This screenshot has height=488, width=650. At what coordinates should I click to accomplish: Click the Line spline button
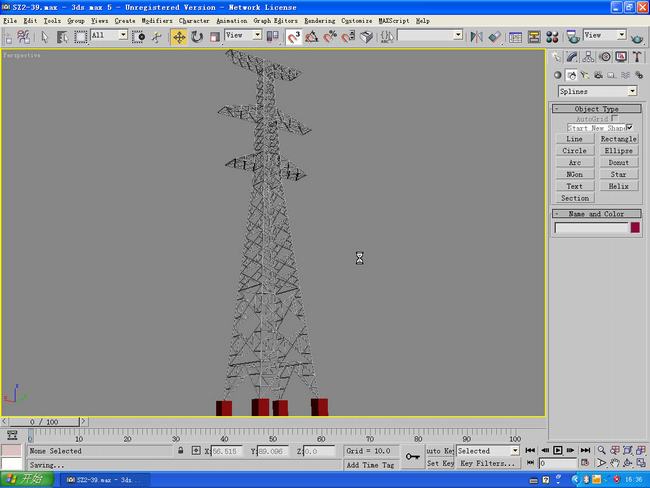[x=575, y=139]
